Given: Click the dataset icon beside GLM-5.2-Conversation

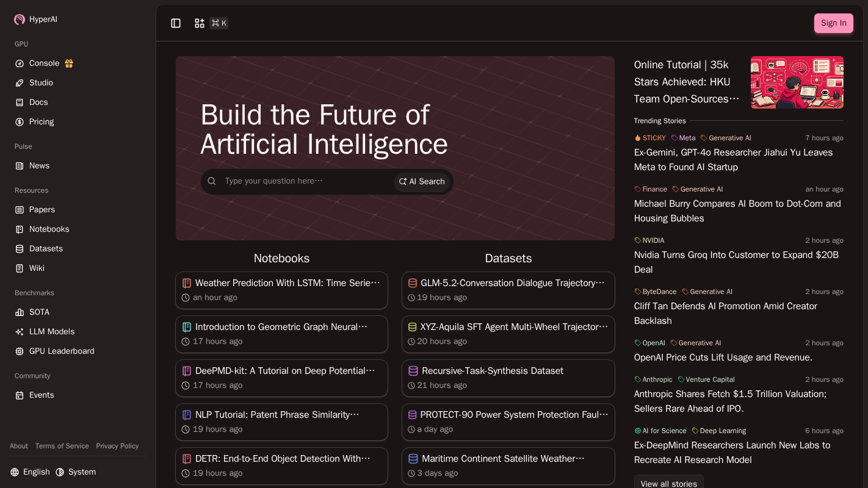Looking at the screenshot, I should click(413, 283).
